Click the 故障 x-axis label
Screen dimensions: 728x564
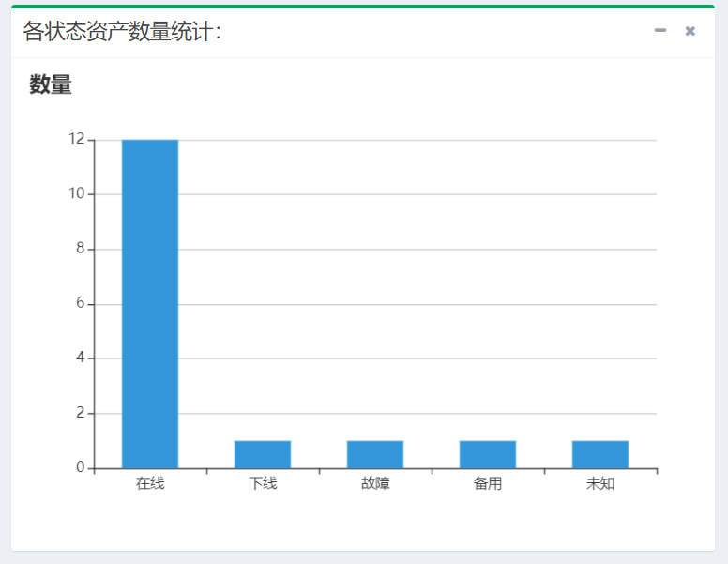(375, 484)
